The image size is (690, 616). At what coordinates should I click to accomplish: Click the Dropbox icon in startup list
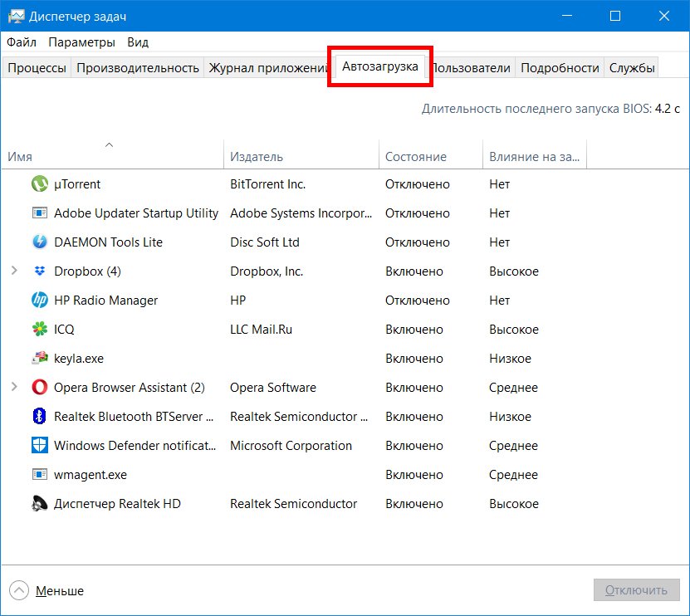click(x=39, y=271)
